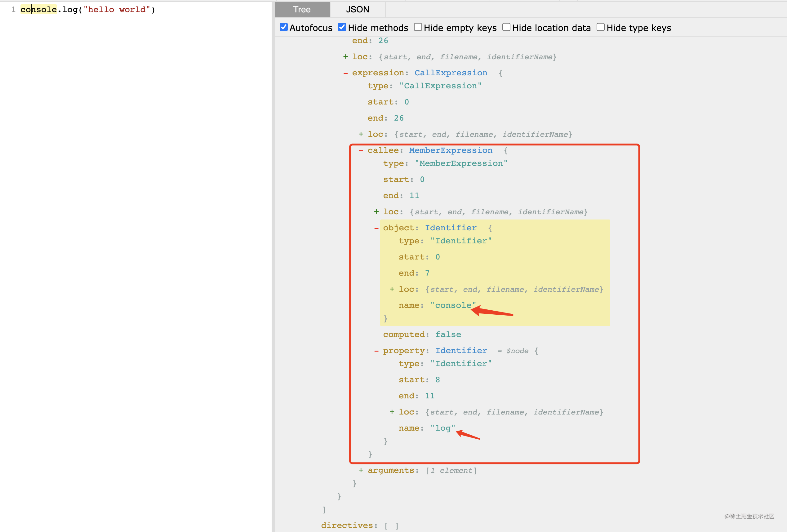Expand loc under the property Identifier
The height and width of the screenshot is (532, 787).
tap(392, 412)
